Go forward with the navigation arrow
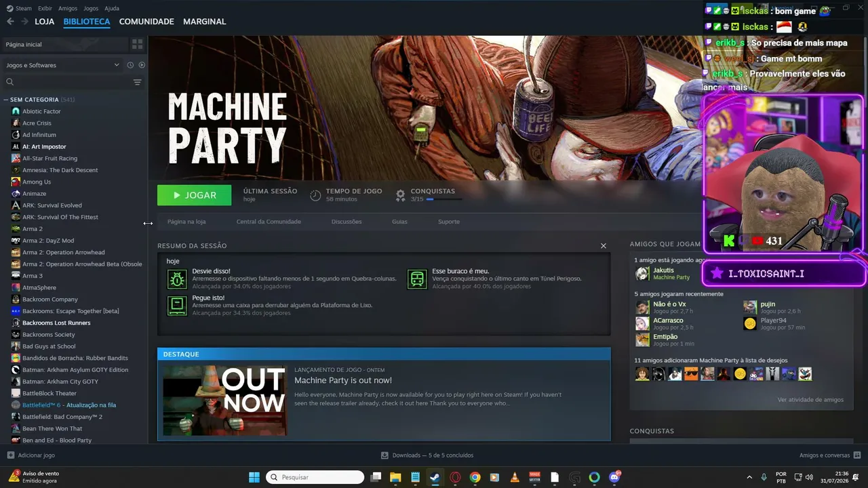The image size is (868, 488). 24,22
